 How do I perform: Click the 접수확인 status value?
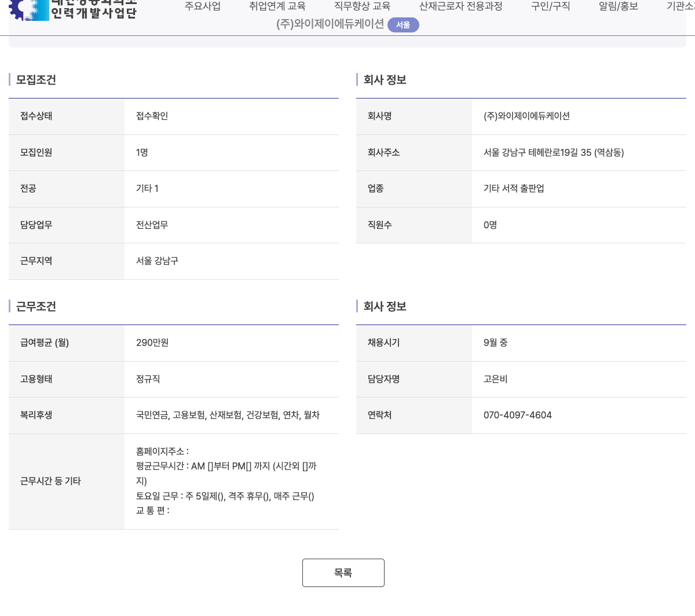point(152,116)
